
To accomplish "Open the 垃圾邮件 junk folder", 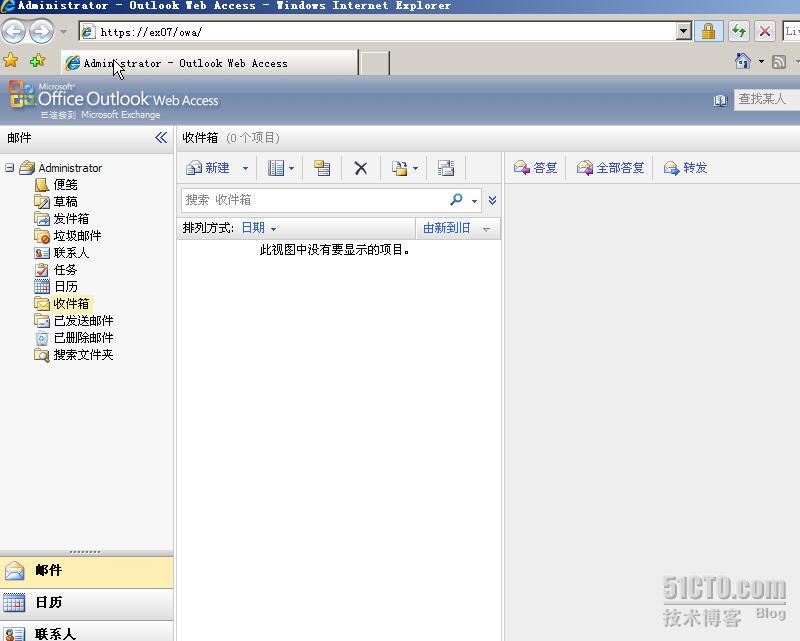I will coord(77,235).
